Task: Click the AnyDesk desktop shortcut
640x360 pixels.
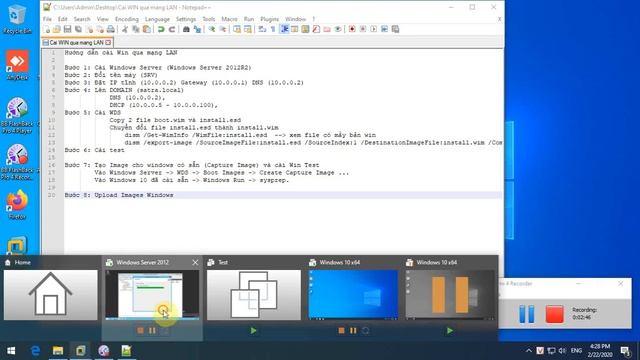Action: coord(17,65)
